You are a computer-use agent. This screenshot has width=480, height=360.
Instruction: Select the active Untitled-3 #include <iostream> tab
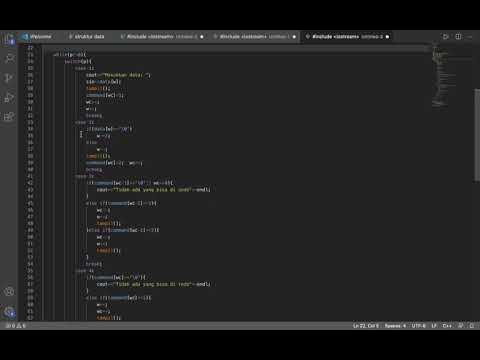pyautogui.click(x=347, y=37)
